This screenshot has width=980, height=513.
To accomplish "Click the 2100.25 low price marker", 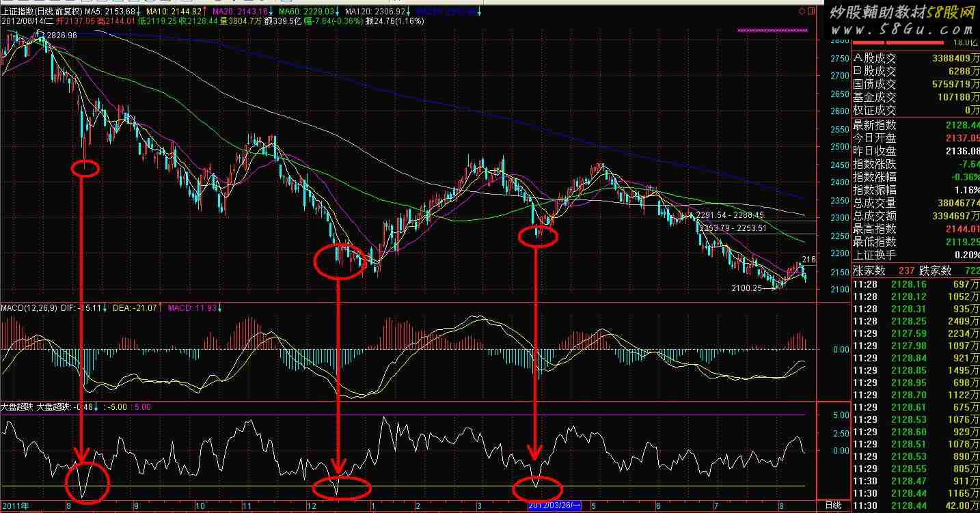I will 746,289.
